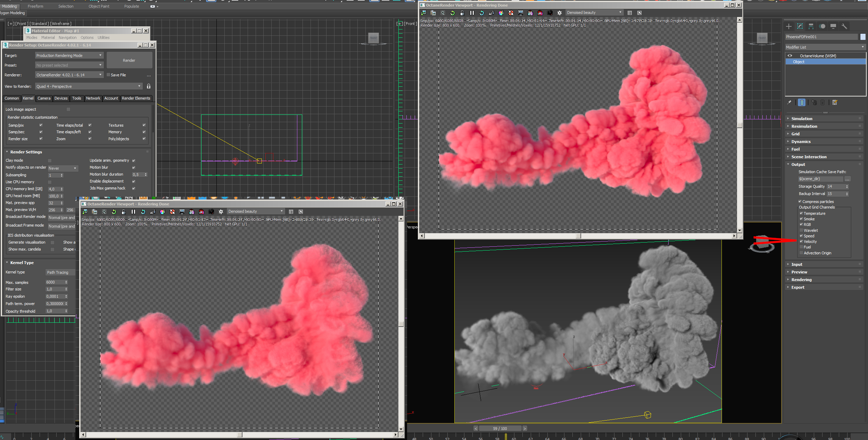868x440 pixels.
Task: Open Configure Modifier Sets icon
Action: tap(835, 103)
